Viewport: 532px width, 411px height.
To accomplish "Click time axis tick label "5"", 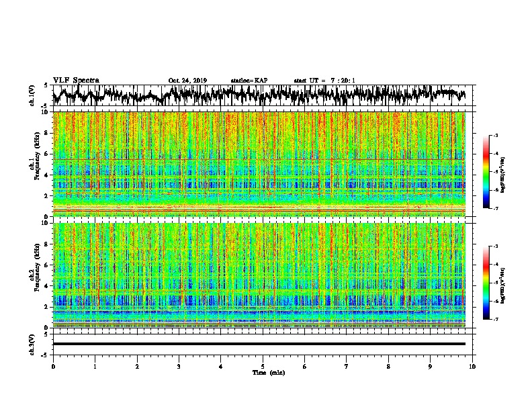I will pos(263,367).
